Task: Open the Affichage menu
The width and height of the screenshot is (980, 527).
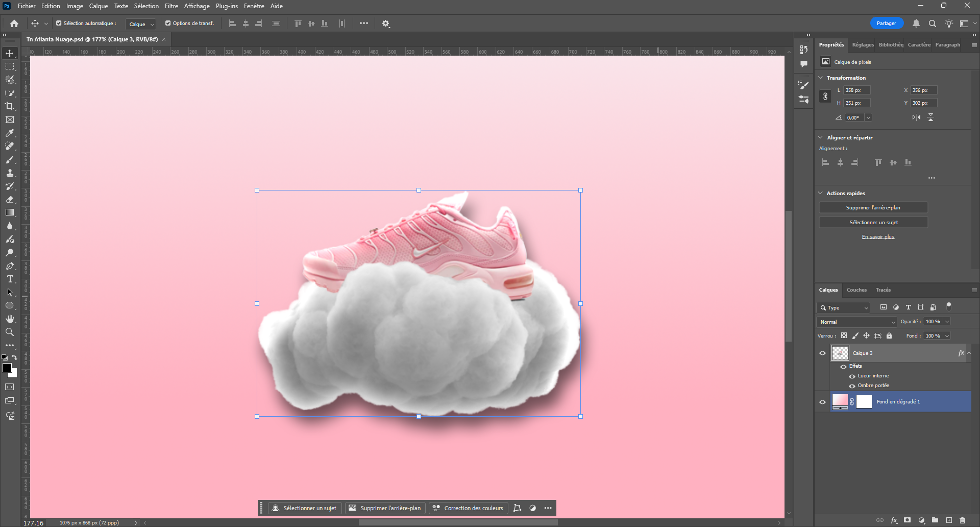Action: [197, 6]
